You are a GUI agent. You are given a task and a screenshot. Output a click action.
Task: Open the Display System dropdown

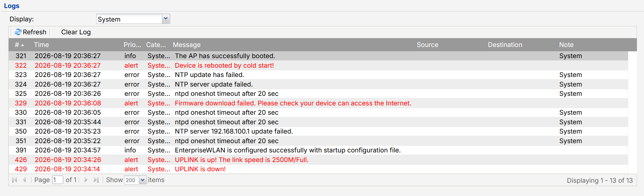[x=166, y=19]
